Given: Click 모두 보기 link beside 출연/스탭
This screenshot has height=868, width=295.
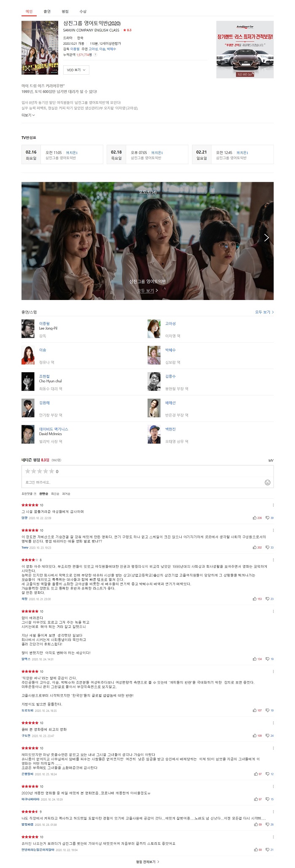Looking at the screenshot, I should 264,312.
